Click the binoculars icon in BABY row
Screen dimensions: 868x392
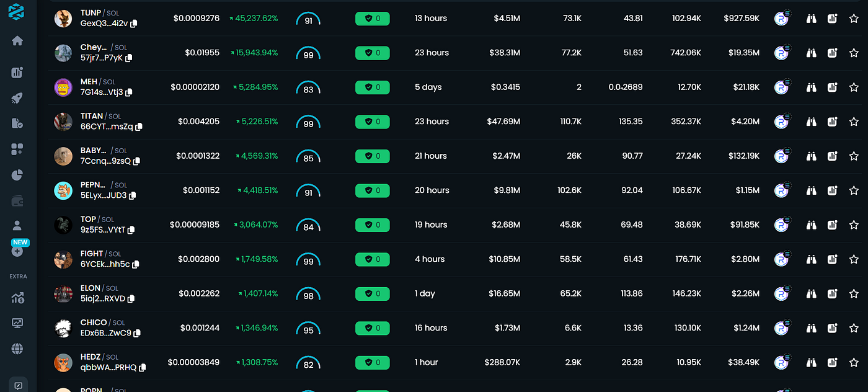click(x=811, y=156)
